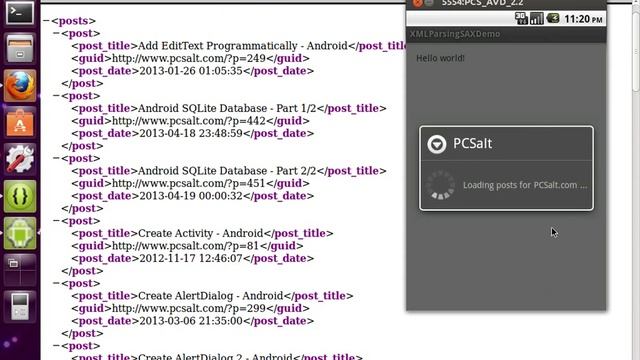Collapse the Add EditText Programmatically post node
The width and height of the screenshot is (640, 360).
tap(56, 33)
